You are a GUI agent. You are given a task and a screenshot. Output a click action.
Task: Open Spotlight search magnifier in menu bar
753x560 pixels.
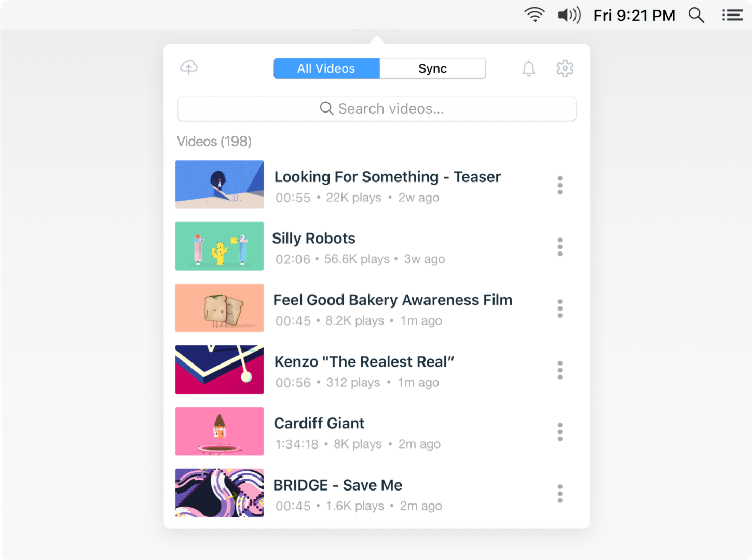(x=696, y=16)
